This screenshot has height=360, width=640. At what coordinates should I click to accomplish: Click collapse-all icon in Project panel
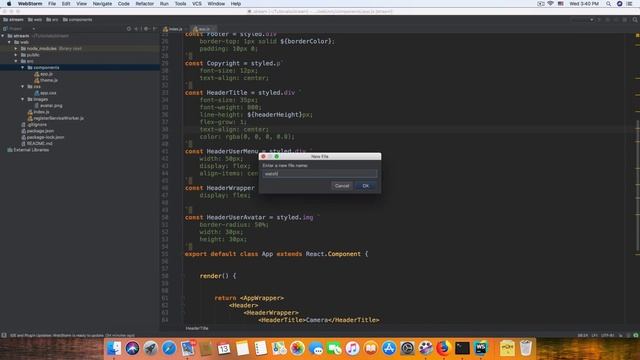click(137, 29)
